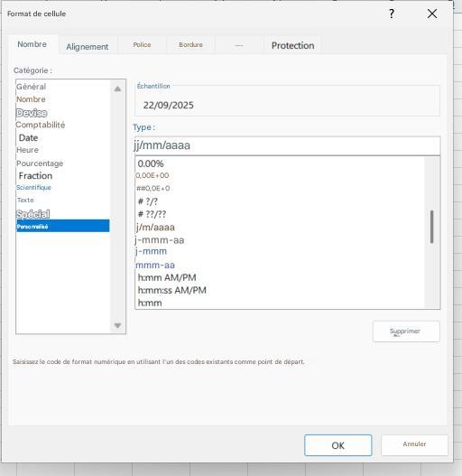Image resolution: width=462 pixels, height=476 pixels.
Task: Click the format list scrollbar thumb
Action: click(x=431, y=227)
